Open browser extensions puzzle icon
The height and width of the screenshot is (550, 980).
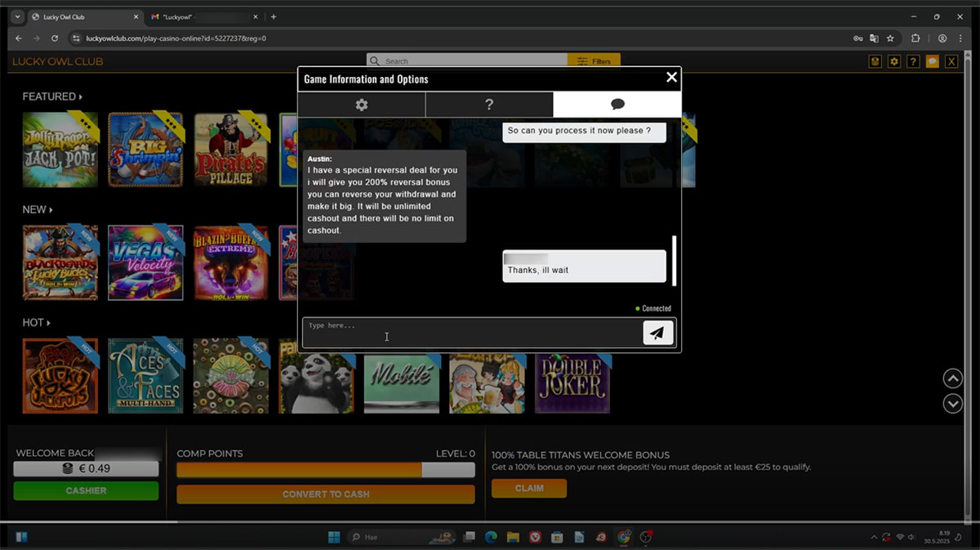click(x=915, y=38)
